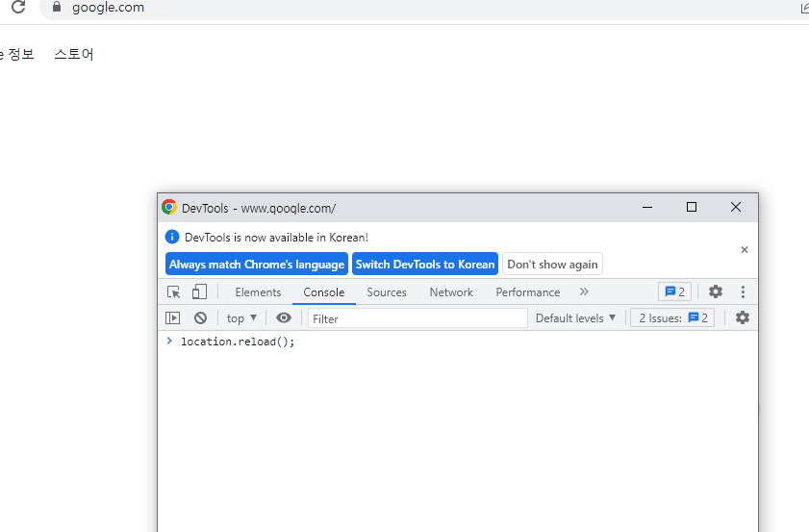This screenshot has height=532, width=809.
Task: Toggle the console sidebar icon
Action: 173,317
